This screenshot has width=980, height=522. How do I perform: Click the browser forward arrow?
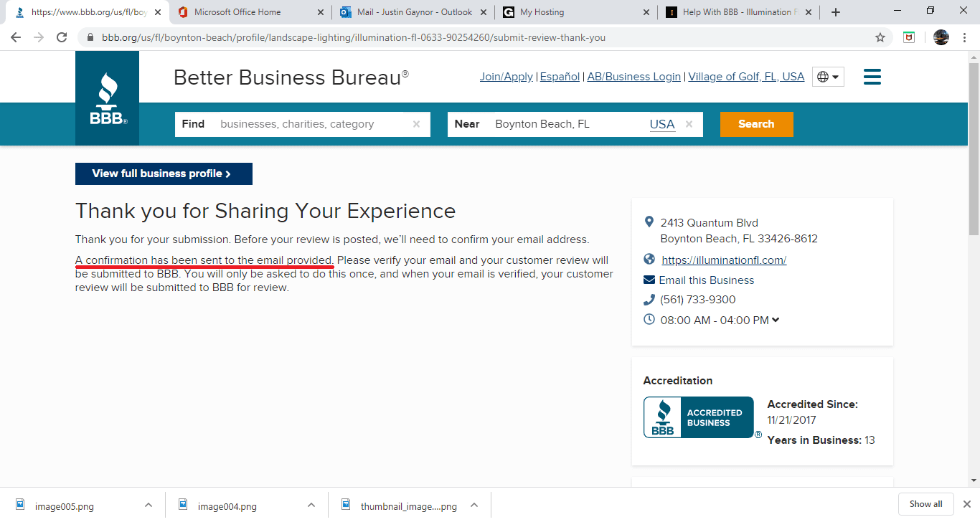[39, 37]
